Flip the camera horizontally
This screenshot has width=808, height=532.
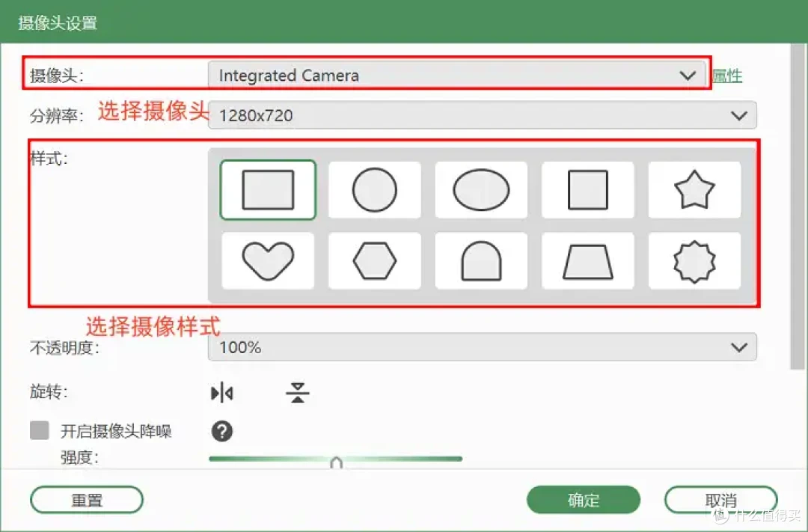pyautogui.click(x=222, y=393)
